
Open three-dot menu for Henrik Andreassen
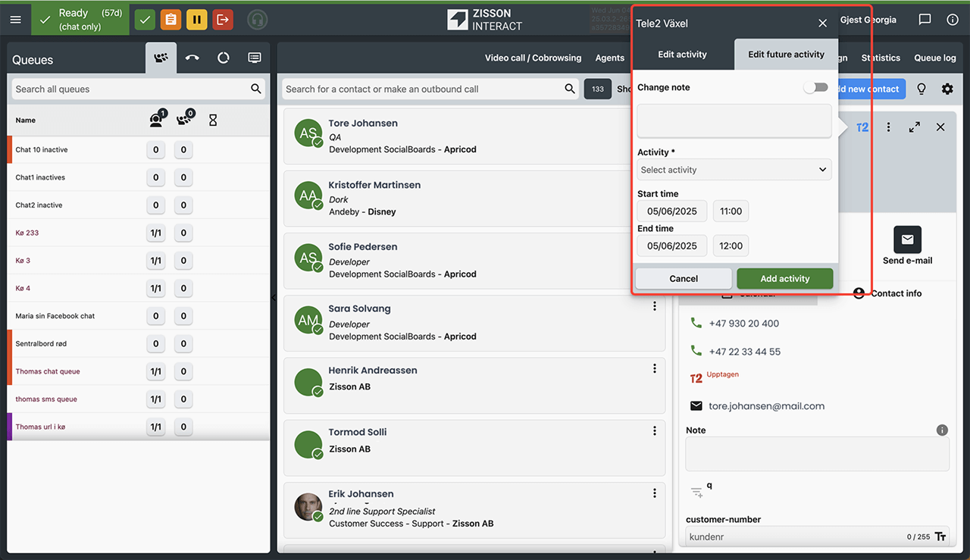(x=655, y=368)
